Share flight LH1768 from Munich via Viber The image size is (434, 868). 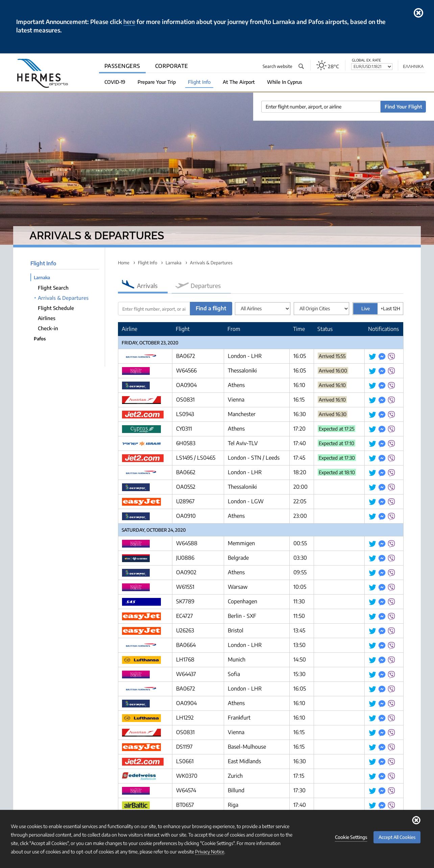click(391, 660)
